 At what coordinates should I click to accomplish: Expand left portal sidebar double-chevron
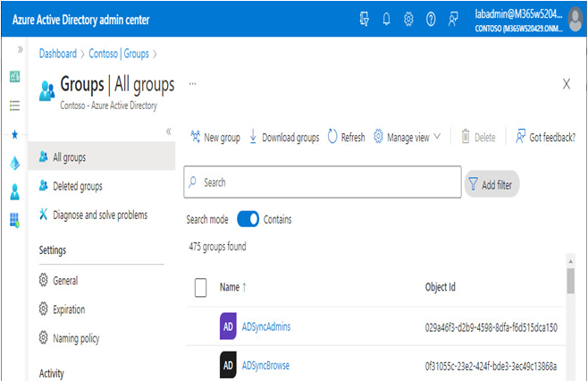point(20,49)
